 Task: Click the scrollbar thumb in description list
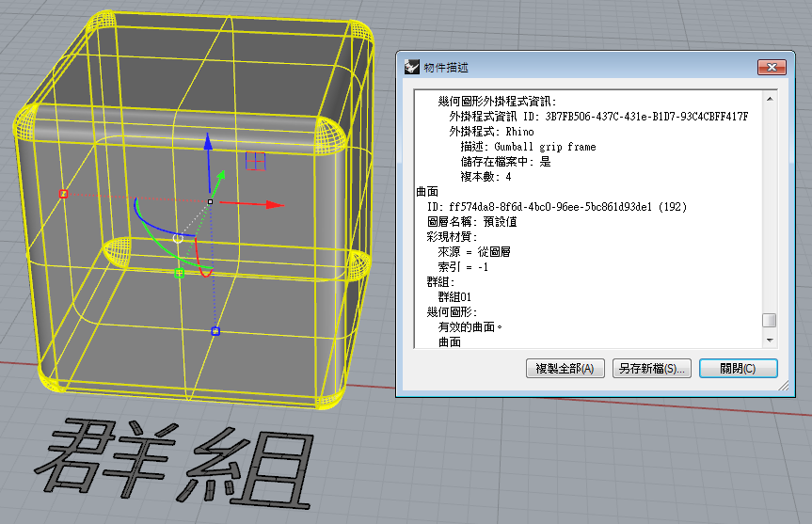pos(770,320)
